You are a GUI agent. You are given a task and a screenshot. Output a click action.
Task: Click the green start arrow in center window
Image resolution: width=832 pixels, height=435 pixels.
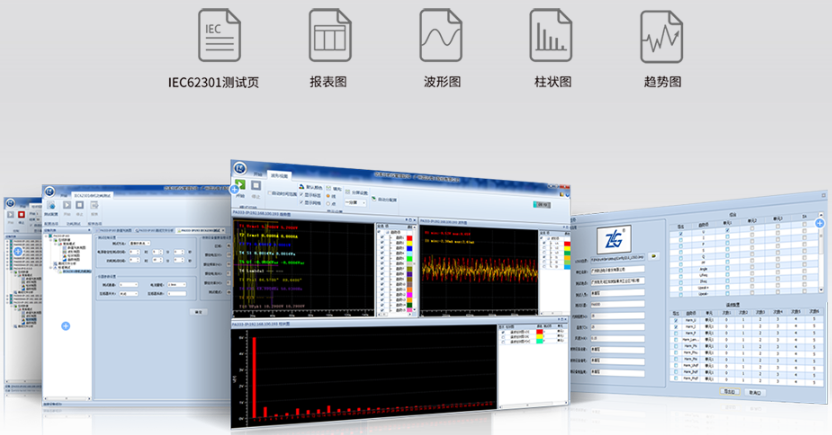point(239,185)
